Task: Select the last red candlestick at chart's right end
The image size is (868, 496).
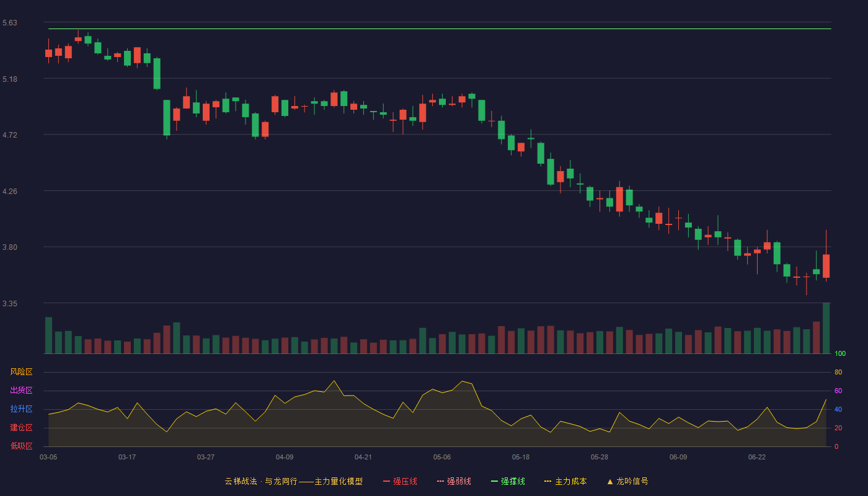Action: click(826, 266)
